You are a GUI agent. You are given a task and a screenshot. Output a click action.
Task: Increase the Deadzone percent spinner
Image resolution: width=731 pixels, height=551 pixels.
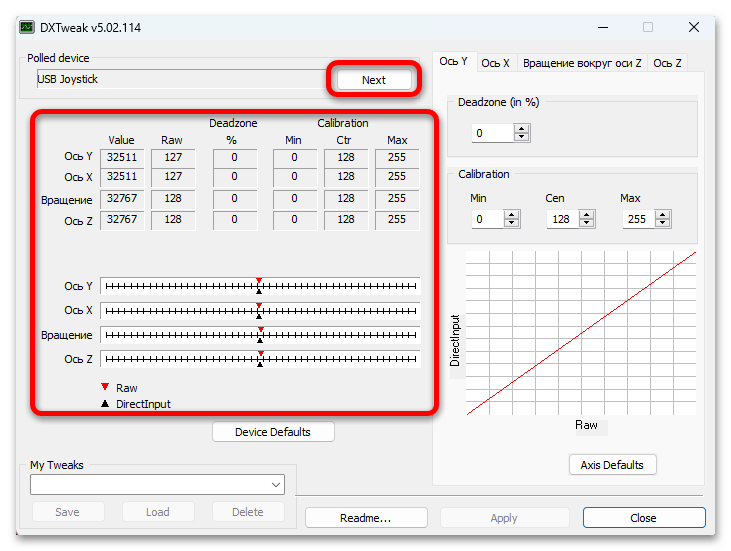(x=522, y=129)
